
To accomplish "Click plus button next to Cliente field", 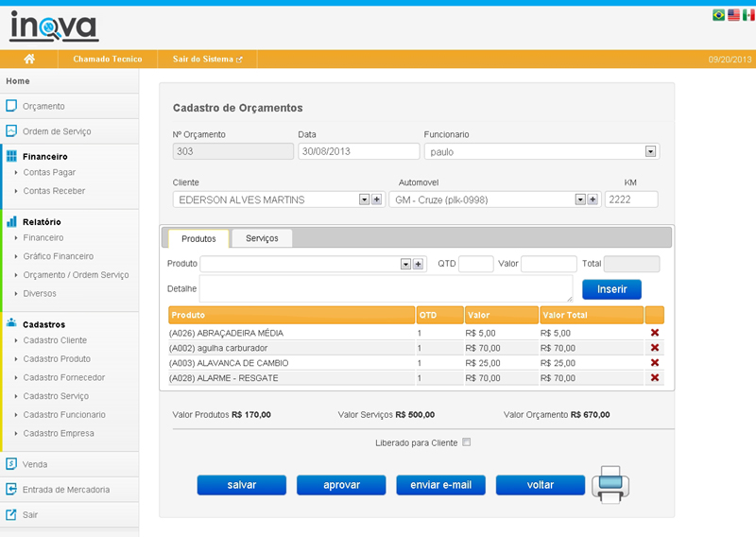I will pos(376,199).
